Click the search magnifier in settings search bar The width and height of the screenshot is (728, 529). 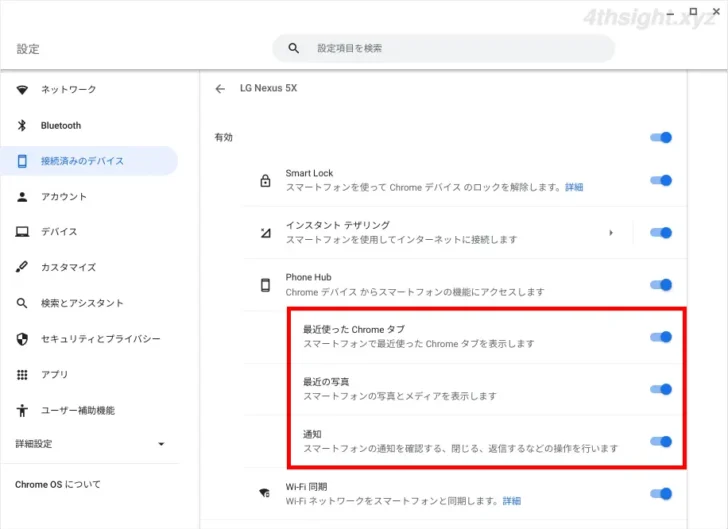click(x=293, y=48)
